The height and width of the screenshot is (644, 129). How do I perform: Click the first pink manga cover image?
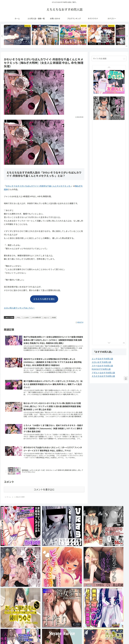pos(34,92)
